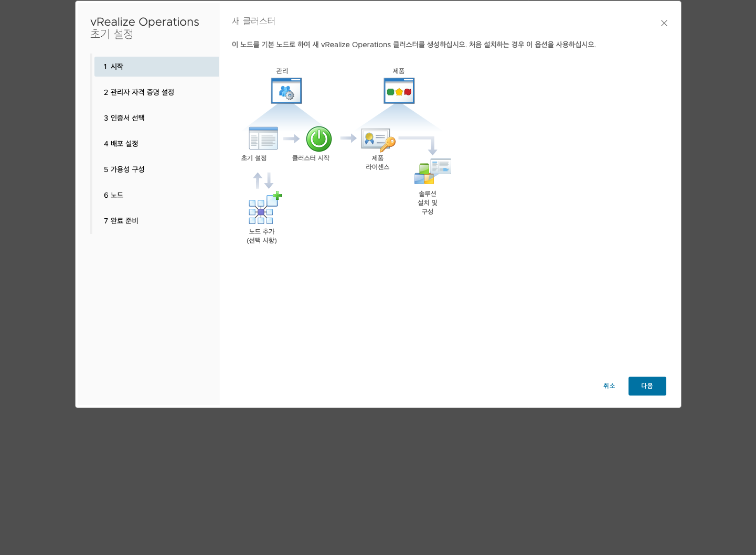756x555 pixels.
Task: Click the 노드 추가 node network icon
Action: 264,208
